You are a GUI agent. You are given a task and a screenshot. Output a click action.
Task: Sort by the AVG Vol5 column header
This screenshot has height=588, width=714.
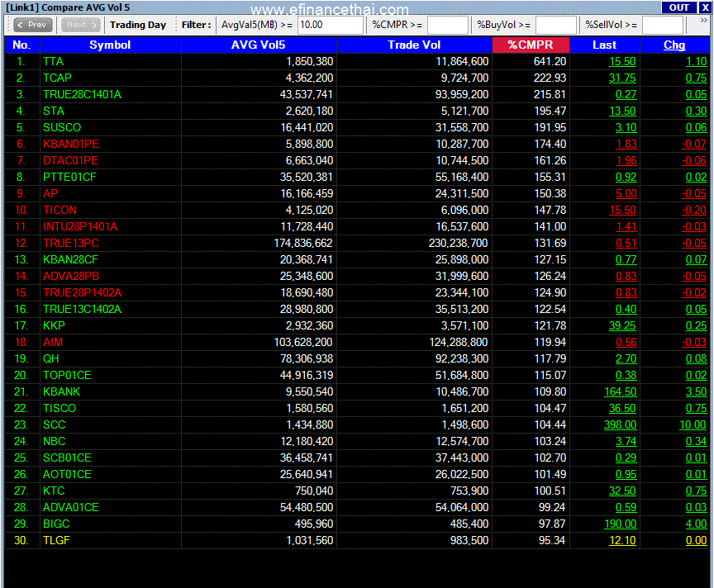pos(259,45)
